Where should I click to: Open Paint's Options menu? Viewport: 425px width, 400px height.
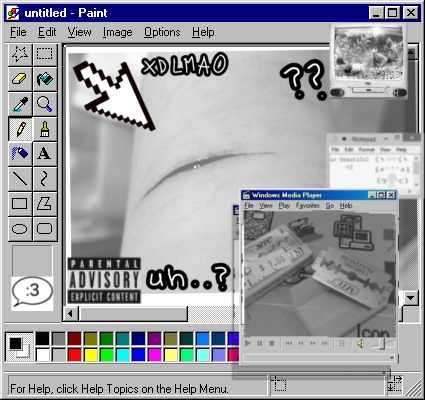[162, 32]
